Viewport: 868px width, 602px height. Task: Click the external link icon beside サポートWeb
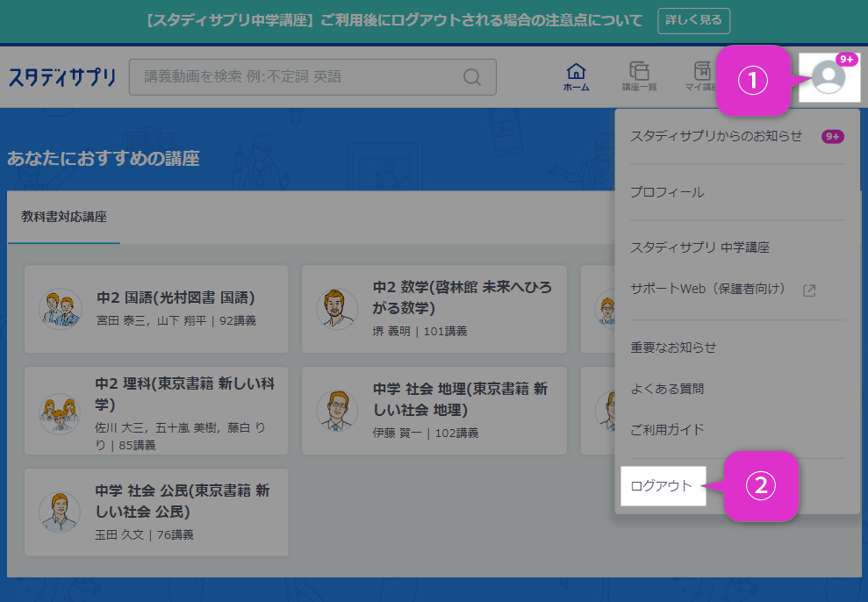click(x=809, y=290)
